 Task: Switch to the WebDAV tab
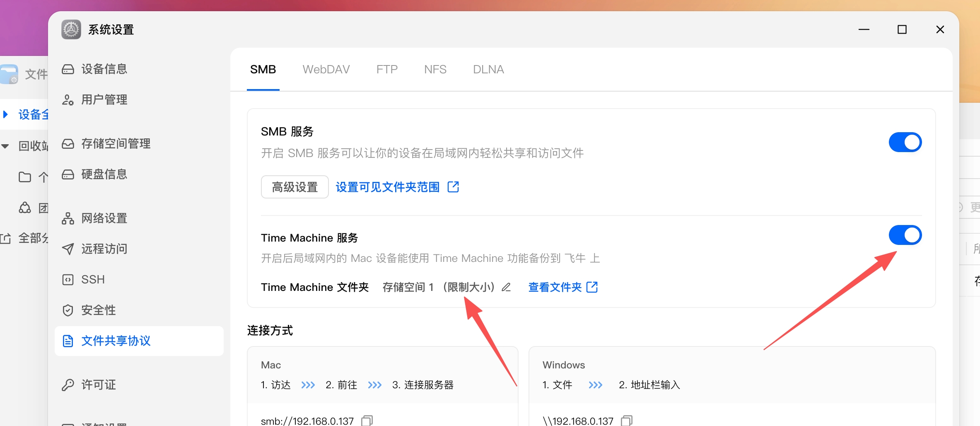click(326, 69)
